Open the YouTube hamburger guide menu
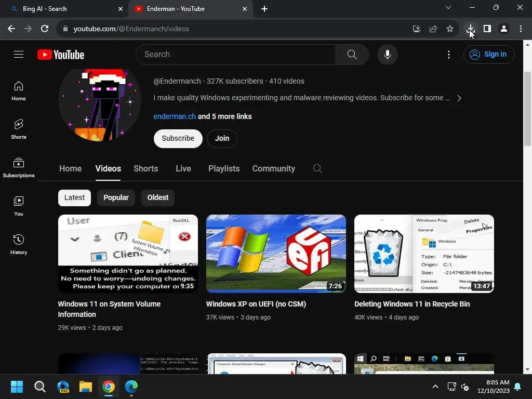 click(19, 54)
